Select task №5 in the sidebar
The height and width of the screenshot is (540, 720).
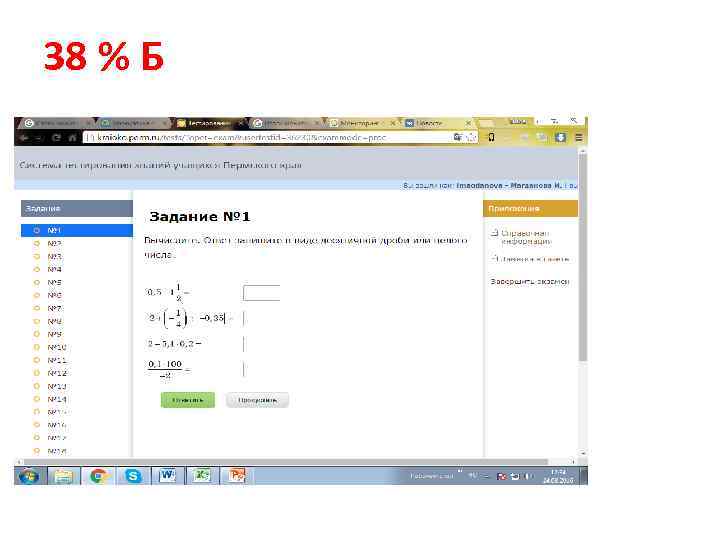click(x=55, y=282)
